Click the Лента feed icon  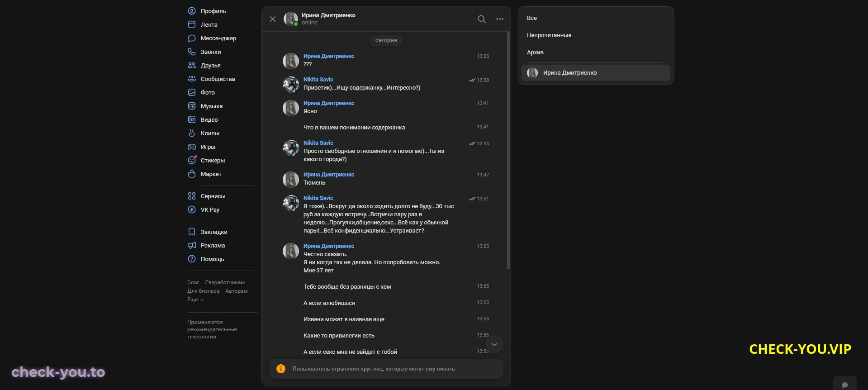pyautogui.click(x=192, y=24)
